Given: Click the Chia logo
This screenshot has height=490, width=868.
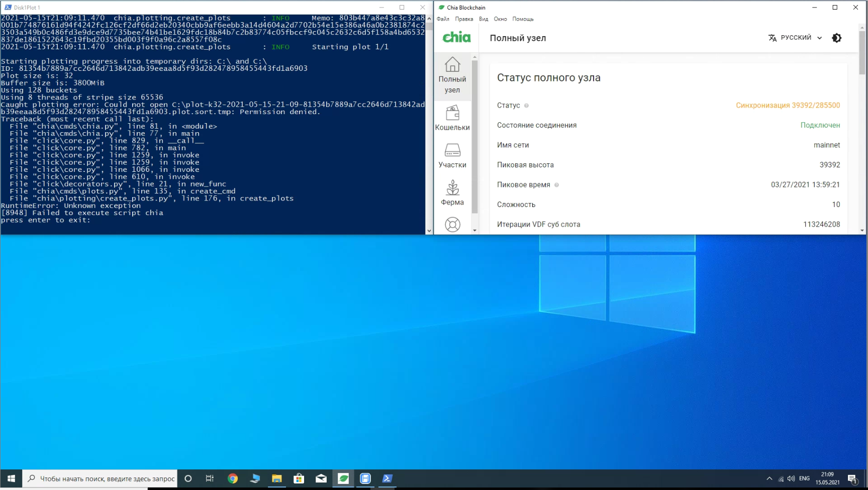Looking at the screenshot, I should point(456,37).
